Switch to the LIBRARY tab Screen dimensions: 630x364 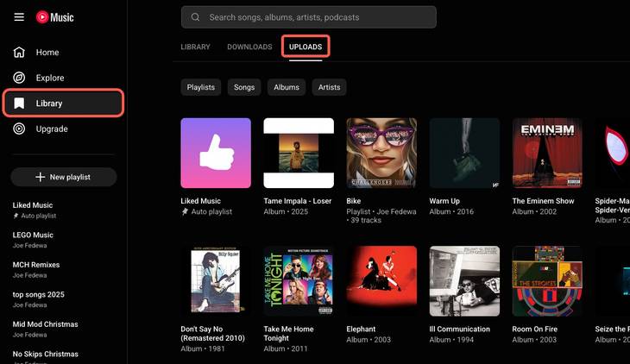click(195, 47)
